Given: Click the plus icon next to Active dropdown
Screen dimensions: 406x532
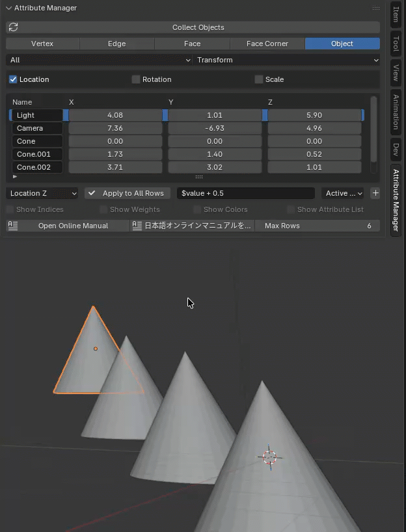Looking at the screenshot, I should (x=375, y=193).
